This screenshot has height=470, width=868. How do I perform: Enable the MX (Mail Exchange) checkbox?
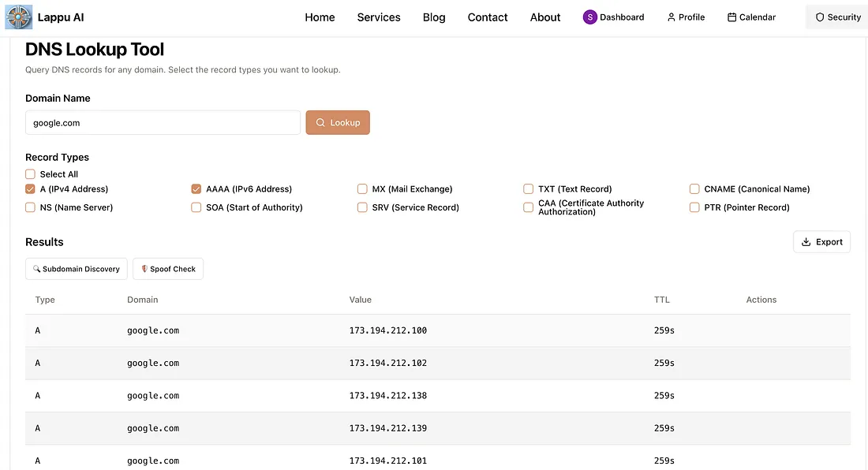pos(362,189)
